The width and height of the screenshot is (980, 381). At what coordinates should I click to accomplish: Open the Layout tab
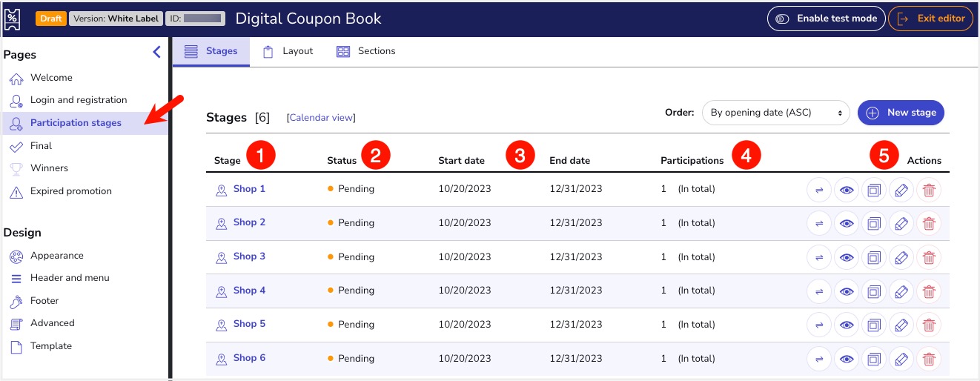tap(288, 51)
